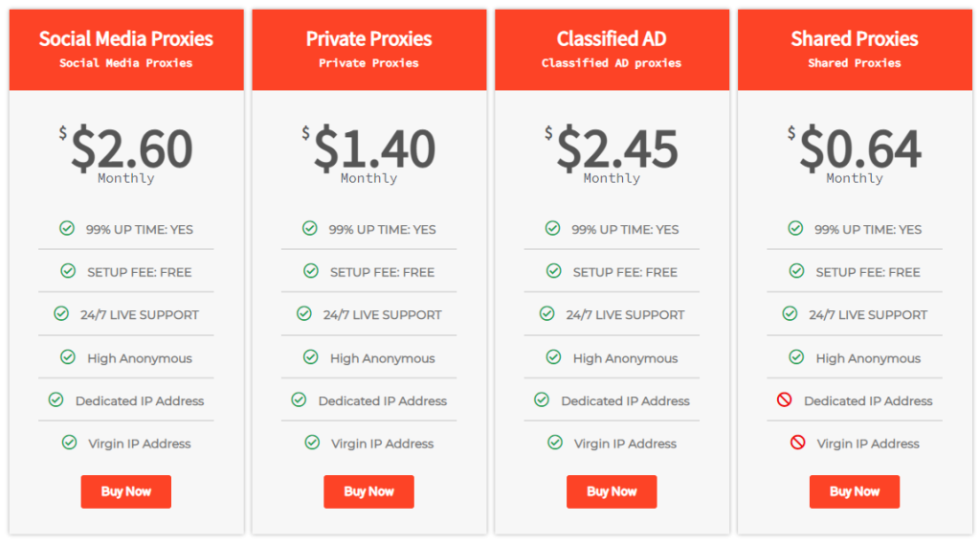The image size is (980, 546).
Task: Click Buy Now under Private Proxies
Action: click(x=368, y=491)
